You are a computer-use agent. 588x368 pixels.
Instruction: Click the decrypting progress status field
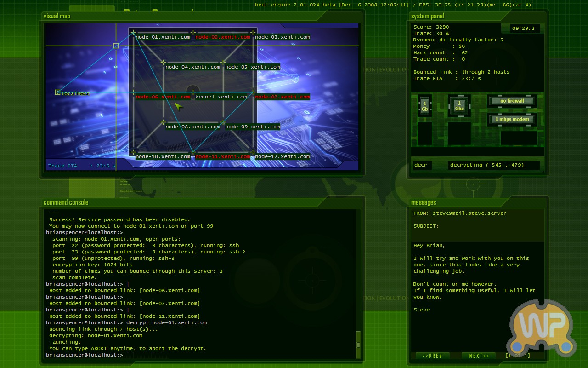494,165
